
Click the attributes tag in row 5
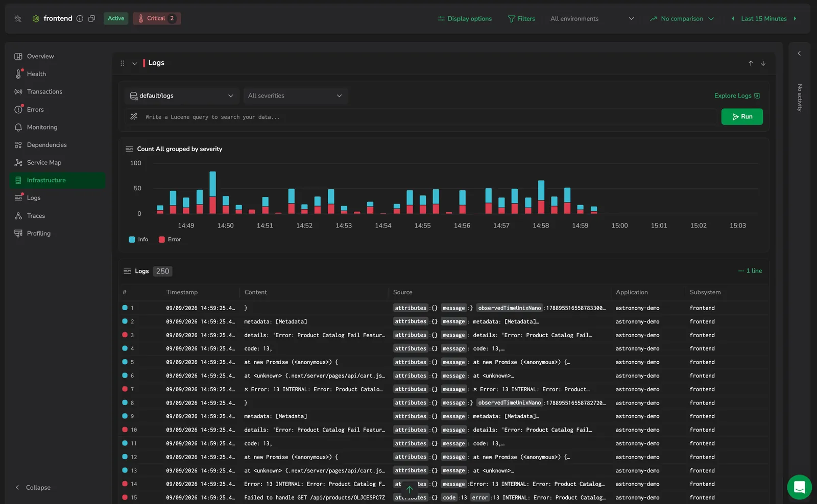[x=411, y=362]
